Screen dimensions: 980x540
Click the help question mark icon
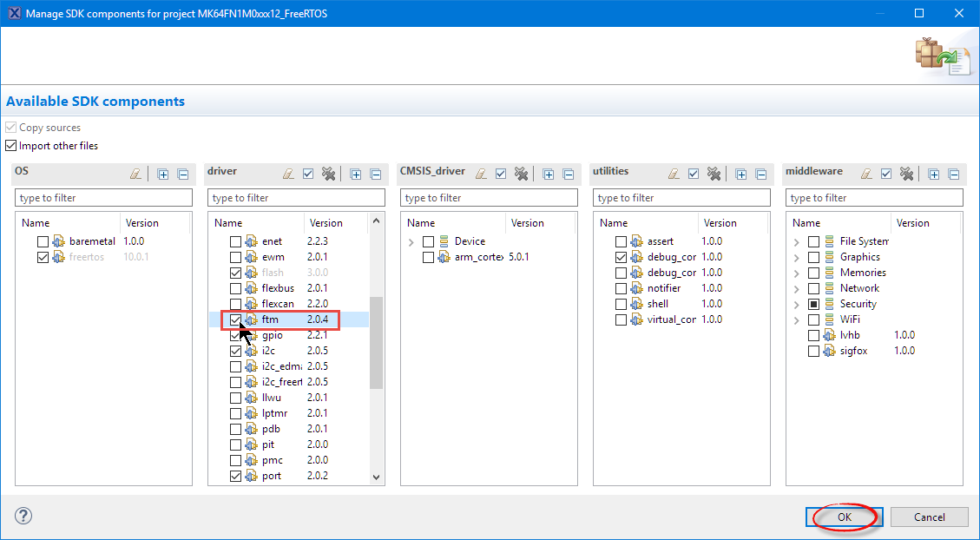[23, 517]
